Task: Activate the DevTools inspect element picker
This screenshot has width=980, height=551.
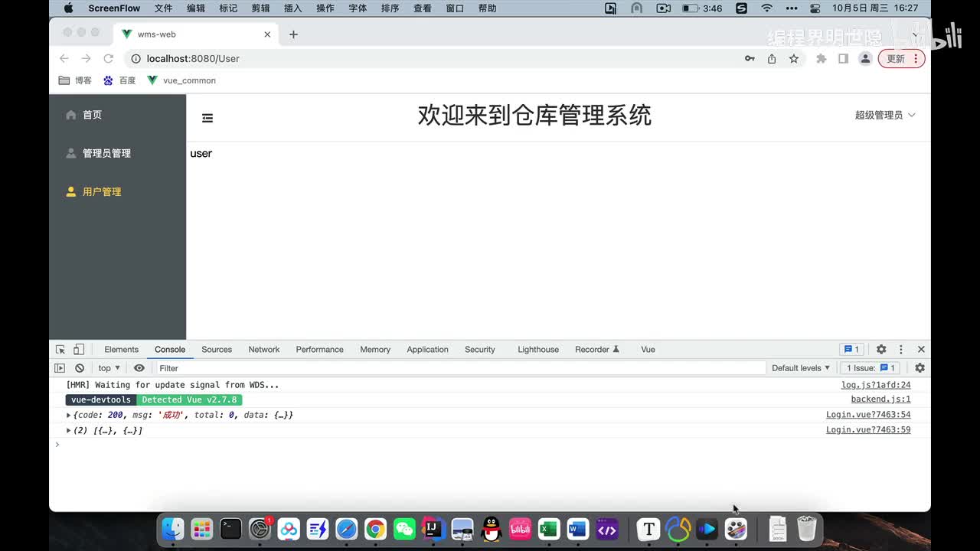Action: [x=60, y=349]
